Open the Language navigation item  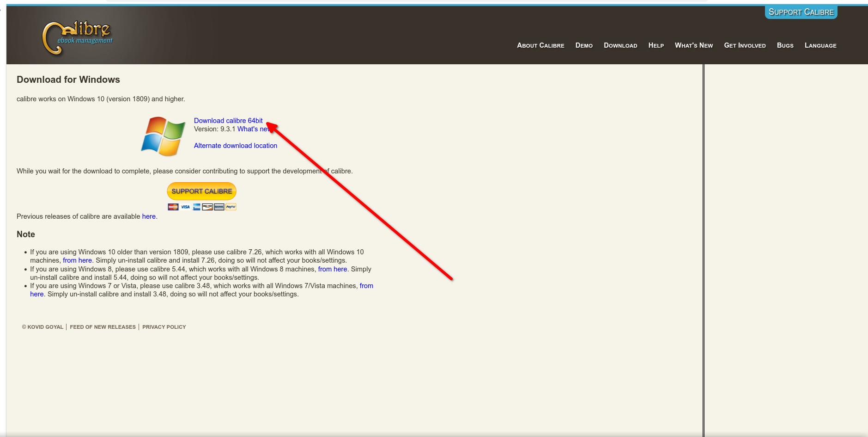point(820,45)
